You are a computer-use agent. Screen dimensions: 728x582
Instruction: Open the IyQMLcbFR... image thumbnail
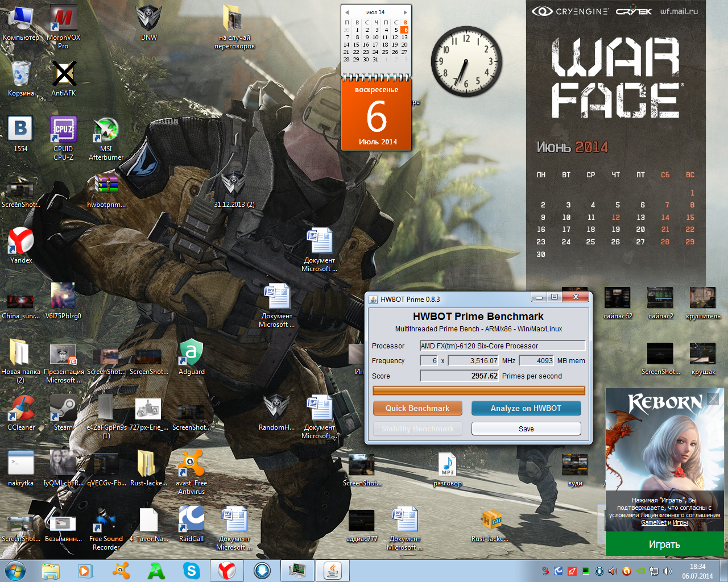[63, 468]
